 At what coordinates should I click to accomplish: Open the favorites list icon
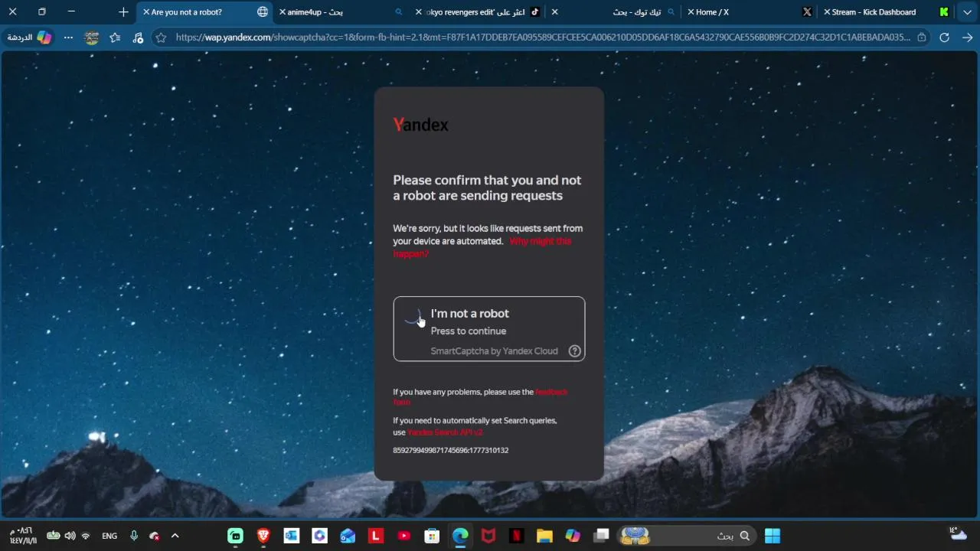point(115,37)
